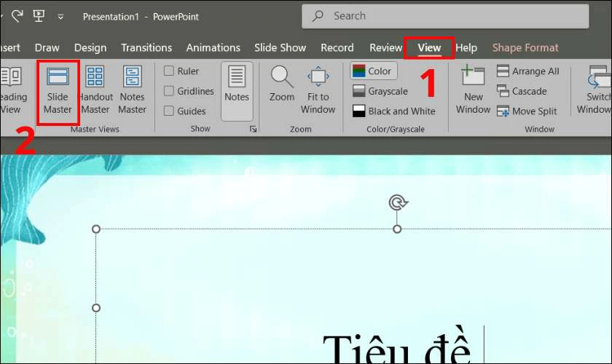This screenshot has height=364, width=612.
Task: Open the Insert tab
Action: [10, 47]
